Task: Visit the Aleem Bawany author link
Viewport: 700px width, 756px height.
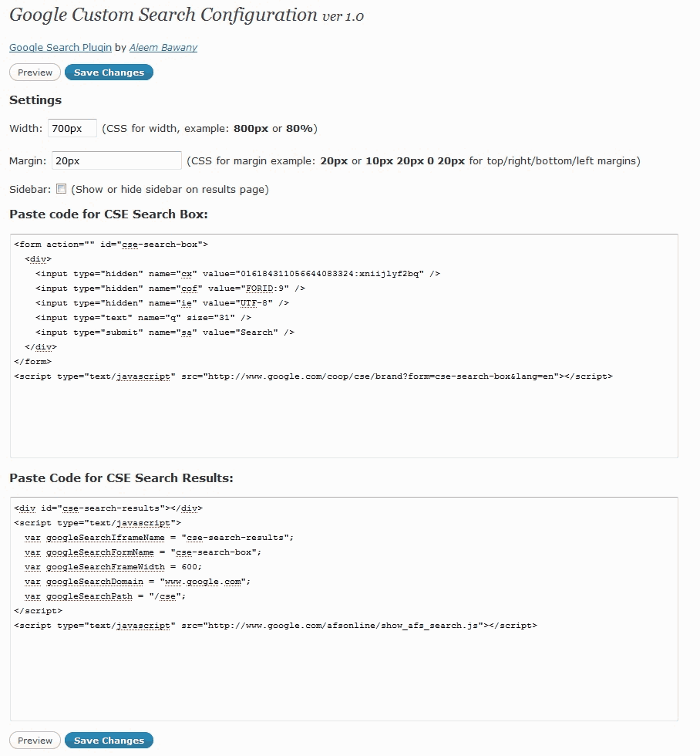Action: coord(163,48)
